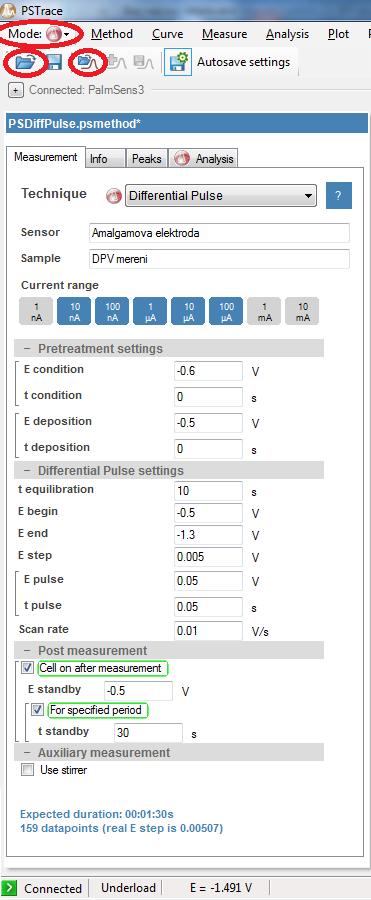Click the load curve file icon
Image resolution: width=371 pixels, height=900 pixels.
[x=86, y=62]
